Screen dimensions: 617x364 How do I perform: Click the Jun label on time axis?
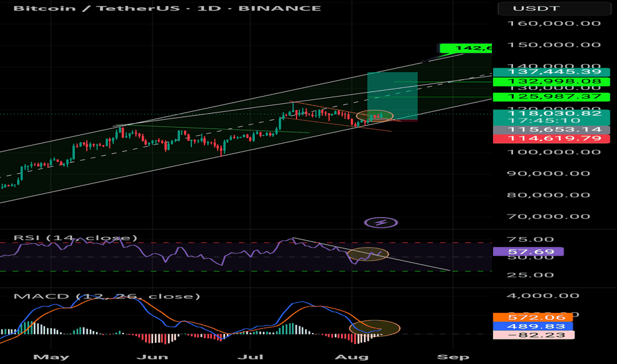152,357
